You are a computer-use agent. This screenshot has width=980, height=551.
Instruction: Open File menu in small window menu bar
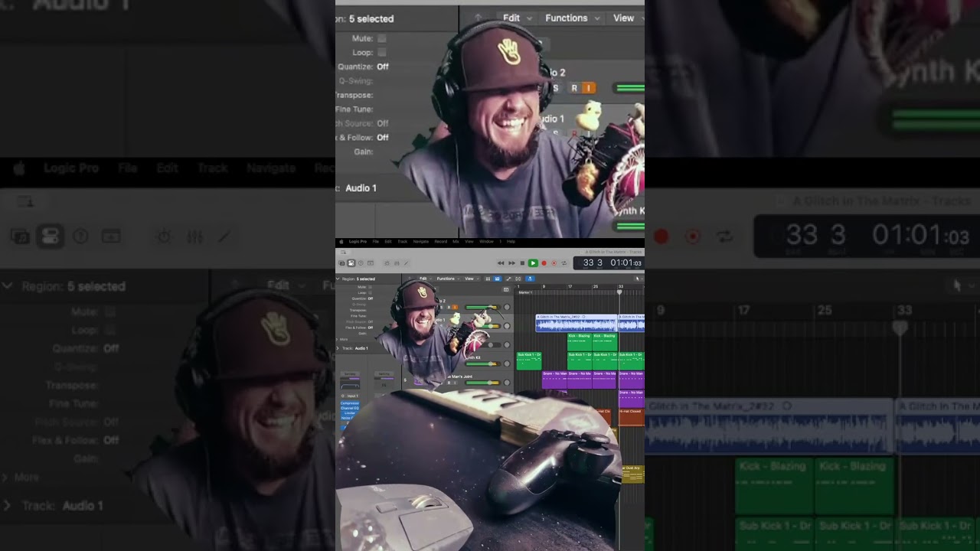point(375,241)
